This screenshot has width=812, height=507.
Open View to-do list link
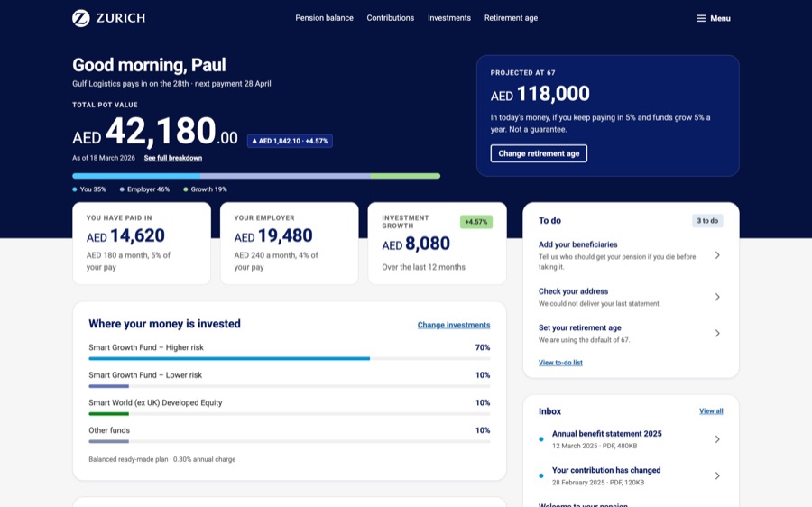pos(560,363)
